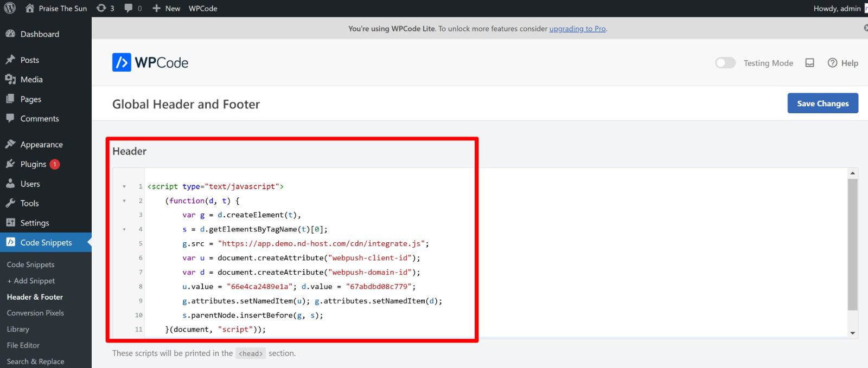Image resolution: width=868 pixels, height=368 pixels.
Task: Click the Save Changes button
Action: 822,104
